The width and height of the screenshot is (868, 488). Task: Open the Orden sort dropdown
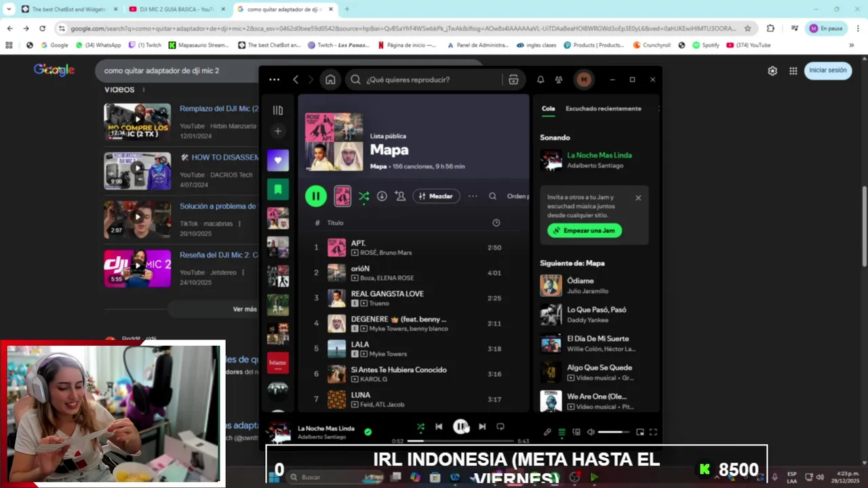517,196
